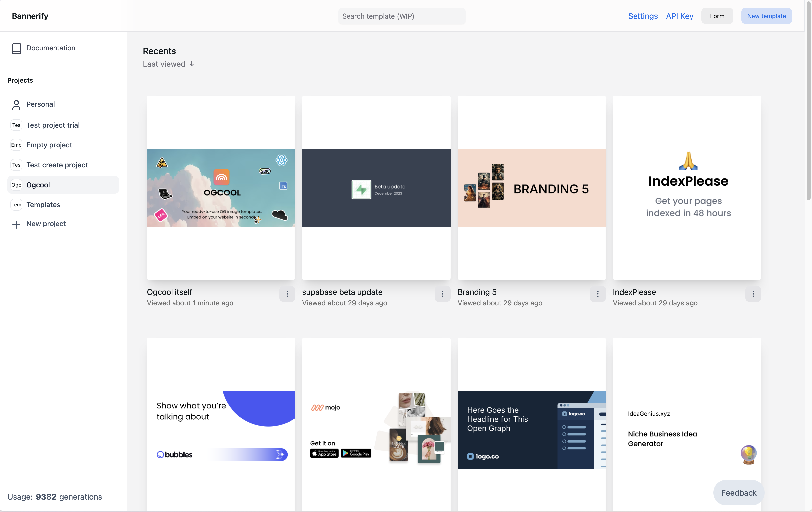Focus the Search template input field
812x512 pixels.
point(402,16)
